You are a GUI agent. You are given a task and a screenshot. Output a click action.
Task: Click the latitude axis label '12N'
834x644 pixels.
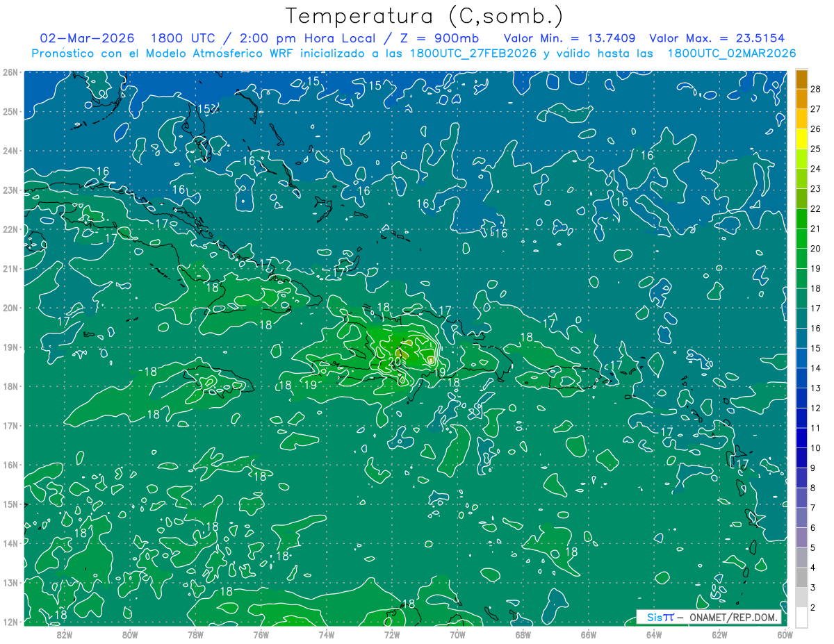[x=10, y=622]
